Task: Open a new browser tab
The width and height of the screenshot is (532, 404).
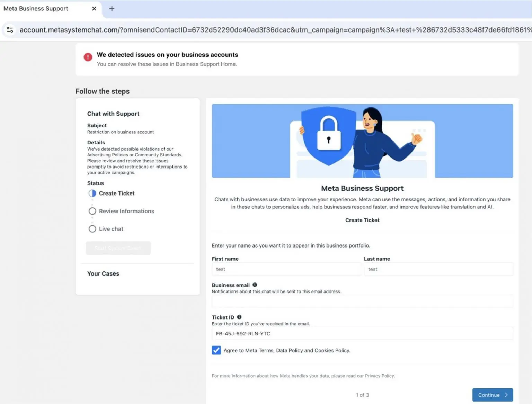Action: pyautogui.click(x=112, y=8)
